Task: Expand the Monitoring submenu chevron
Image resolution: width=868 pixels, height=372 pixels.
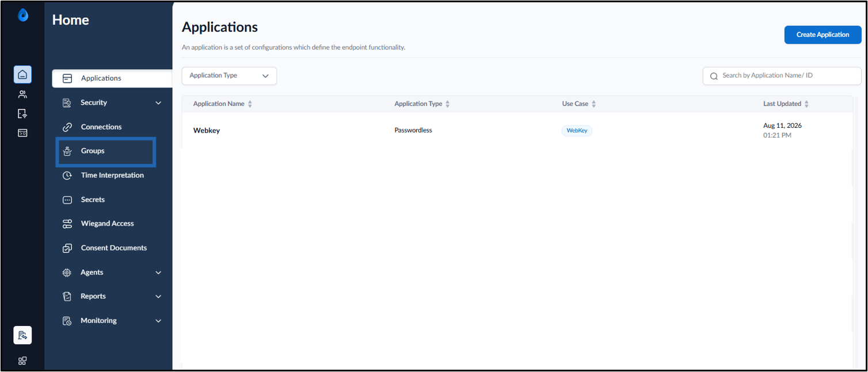Action: [158, 321]
